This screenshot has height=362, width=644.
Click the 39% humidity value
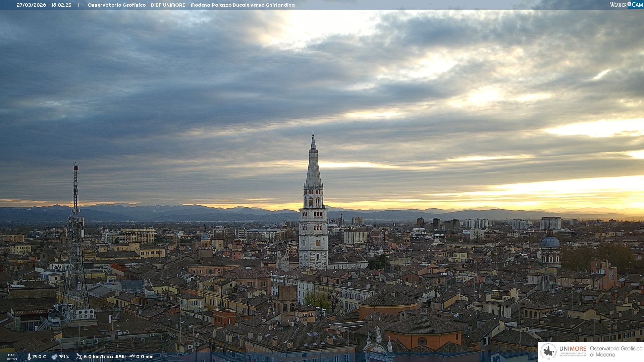64,357
